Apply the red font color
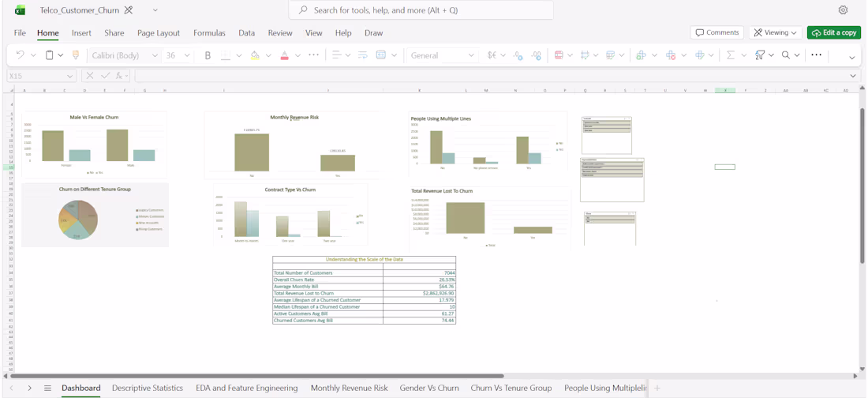Image resolution: width=868 pixels, height=398 pixels. click(x=284, y=55)
